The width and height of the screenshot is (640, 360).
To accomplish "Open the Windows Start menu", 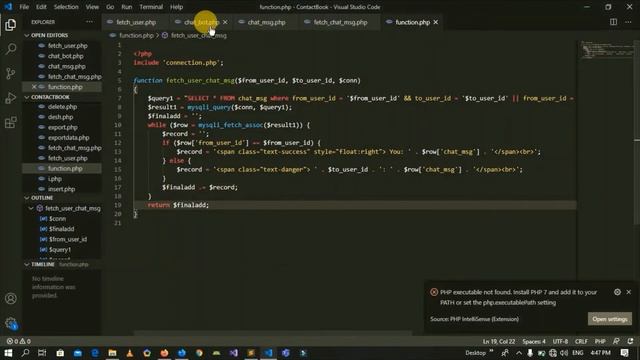I will tap(8, 353).
